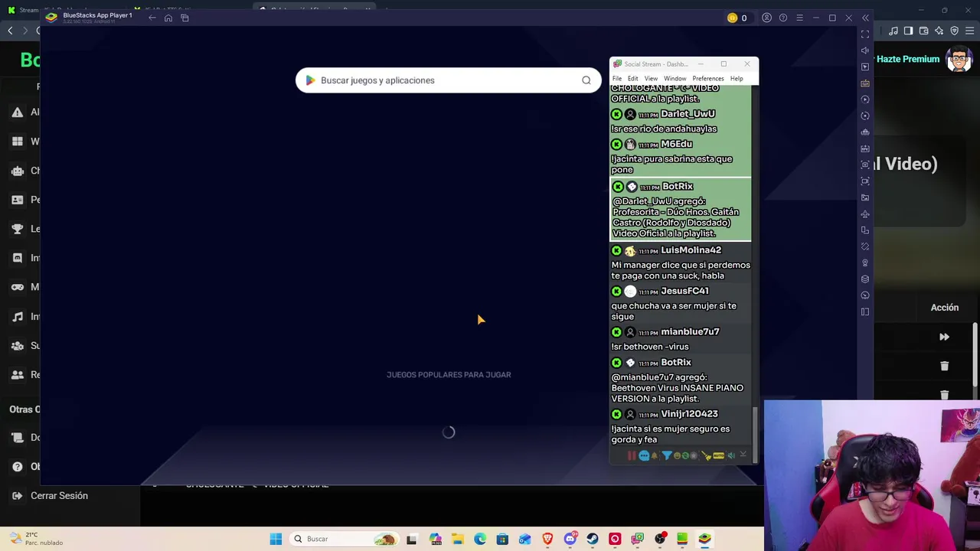Select username JesusFC41 in chat
Image resolution: width=980 pixels, height=551 pixels.
pos(684,291)
